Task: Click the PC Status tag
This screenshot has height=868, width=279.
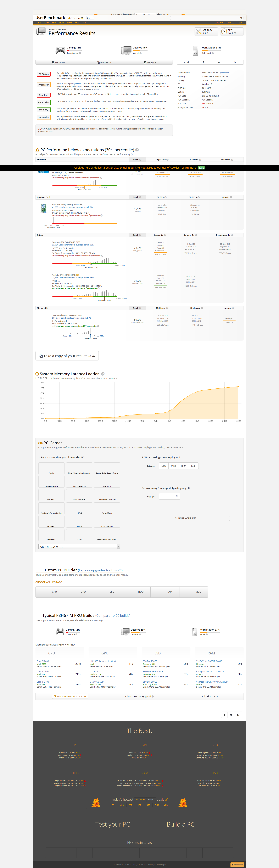Action: click(x=44, y=74)
